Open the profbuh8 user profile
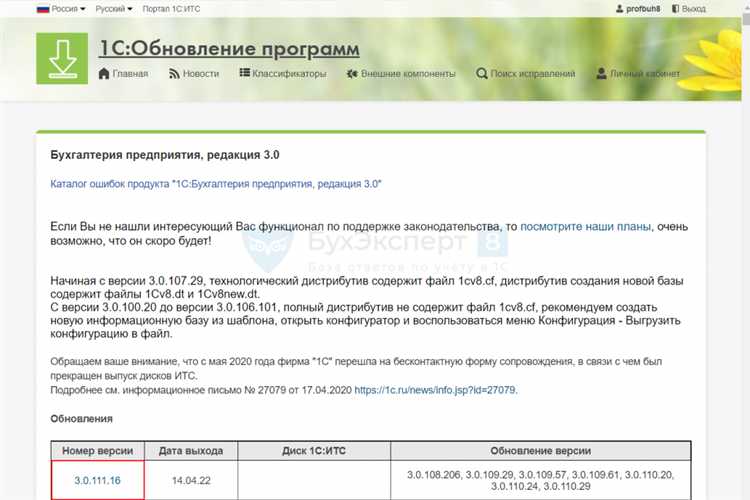 pyautogui.click(x=643, y=9)
